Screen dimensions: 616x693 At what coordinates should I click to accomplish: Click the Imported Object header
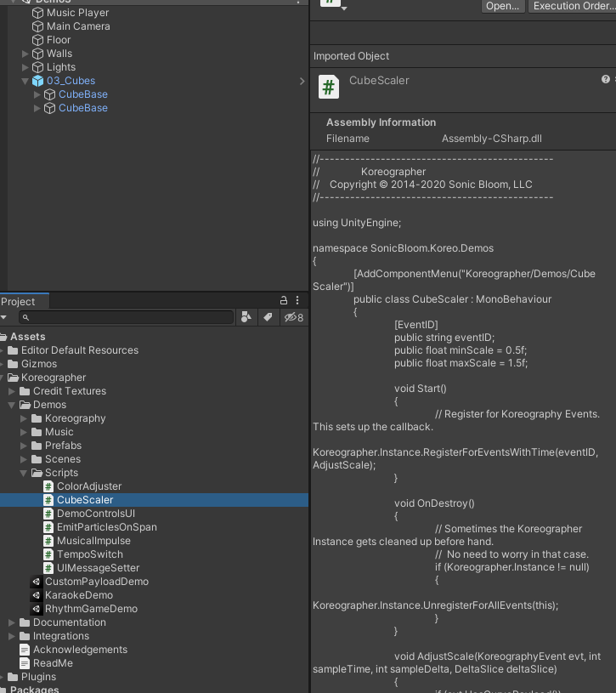click(351, 56)
